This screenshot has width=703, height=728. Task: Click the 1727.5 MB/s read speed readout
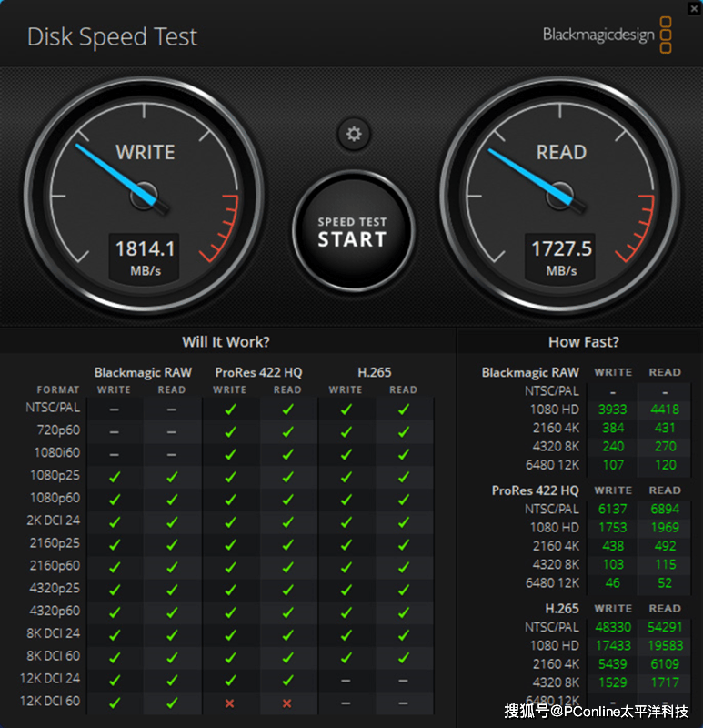click(561, 256)
